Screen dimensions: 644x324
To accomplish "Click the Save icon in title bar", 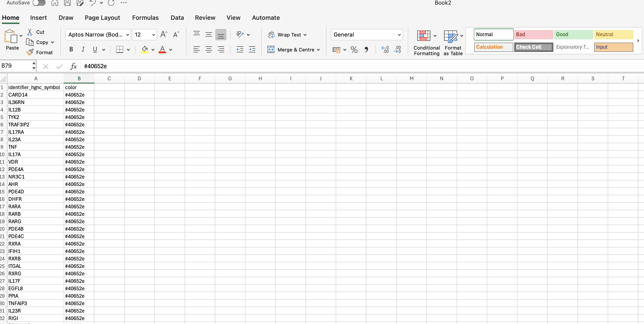I will coord(67,3).
